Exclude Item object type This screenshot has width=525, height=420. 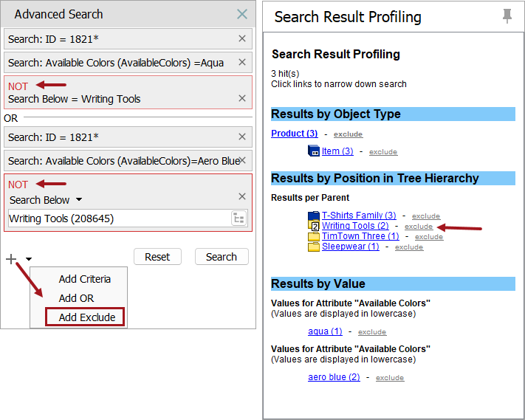(x=383, y=151)
